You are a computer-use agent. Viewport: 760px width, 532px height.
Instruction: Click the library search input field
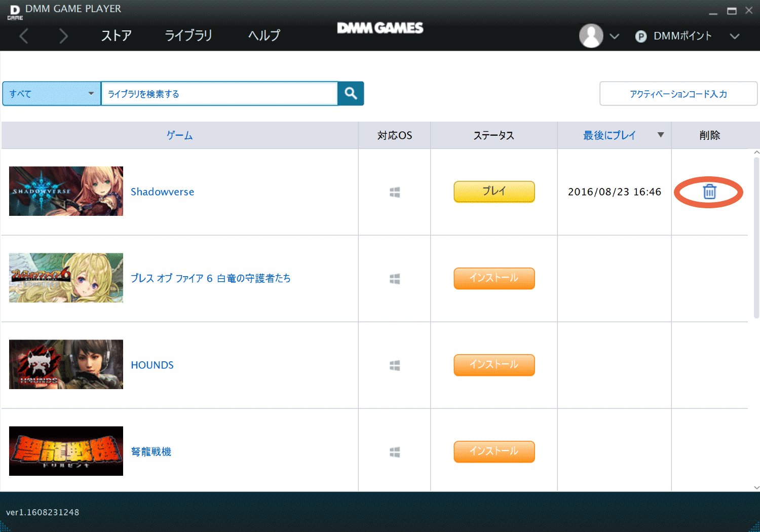(x=220, y=93)
